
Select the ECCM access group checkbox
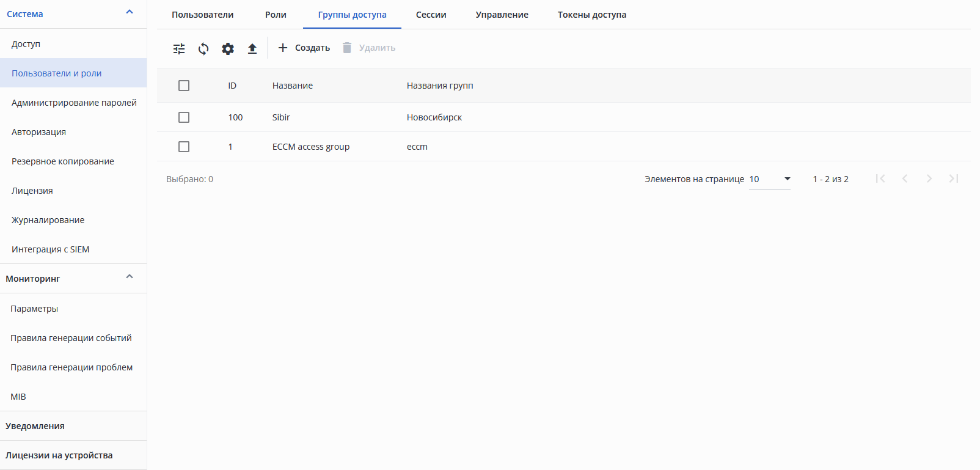tap(184, 147)
